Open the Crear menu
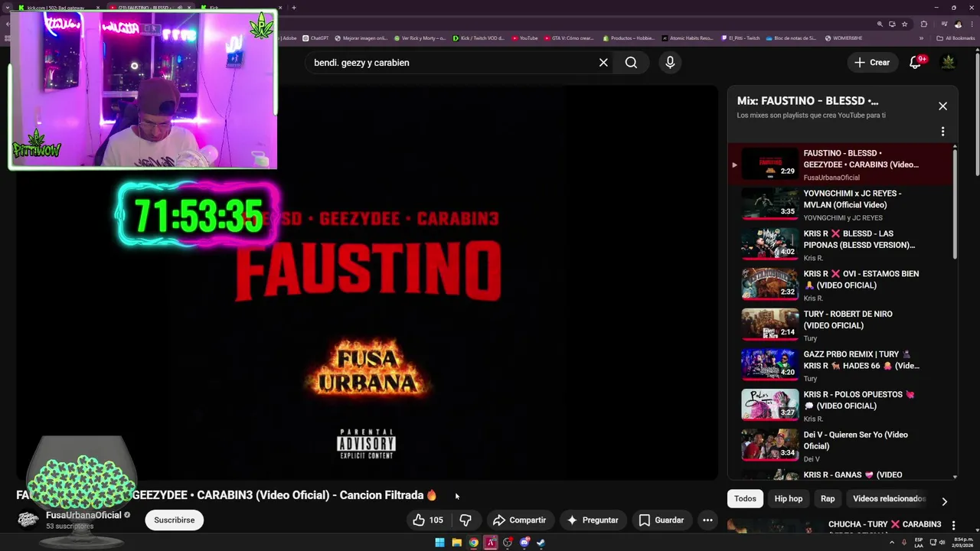The image size is (980, 551). point(872,63)
